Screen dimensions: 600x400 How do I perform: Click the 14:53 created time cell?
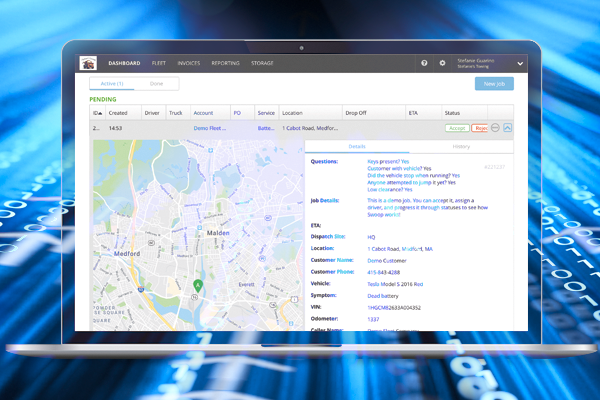pos(115,128)
